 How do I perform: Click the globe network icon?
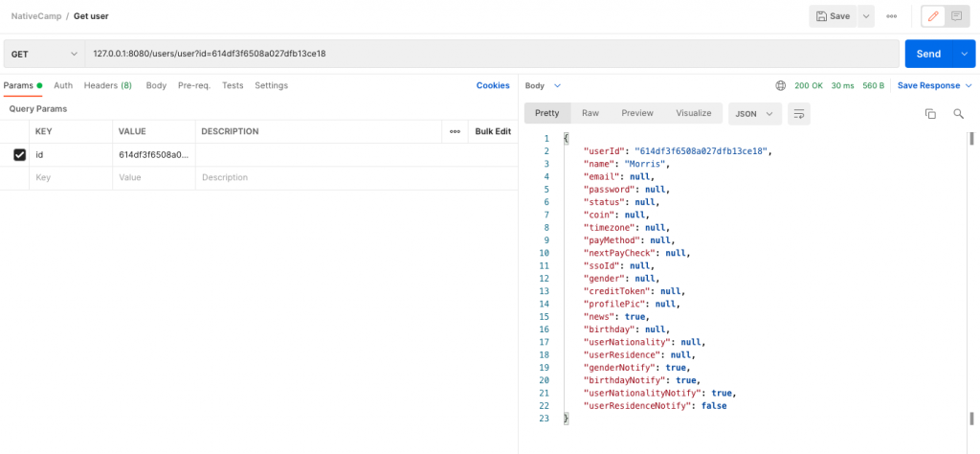click(780, 85)
